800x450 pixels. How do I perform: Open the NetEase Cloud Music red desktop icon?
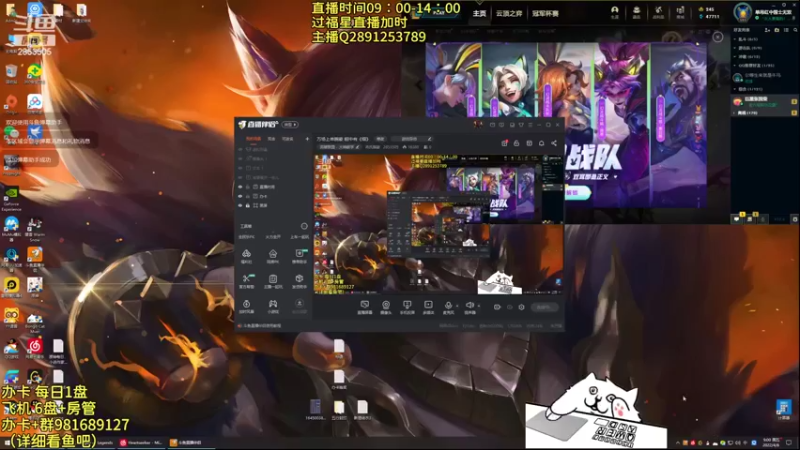coord(35,346)
